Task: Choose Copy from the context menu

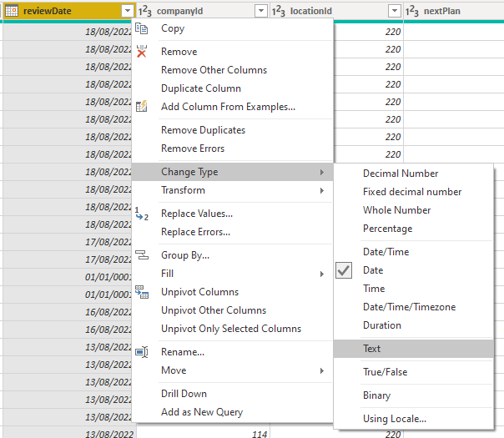Action: [232, 28]
